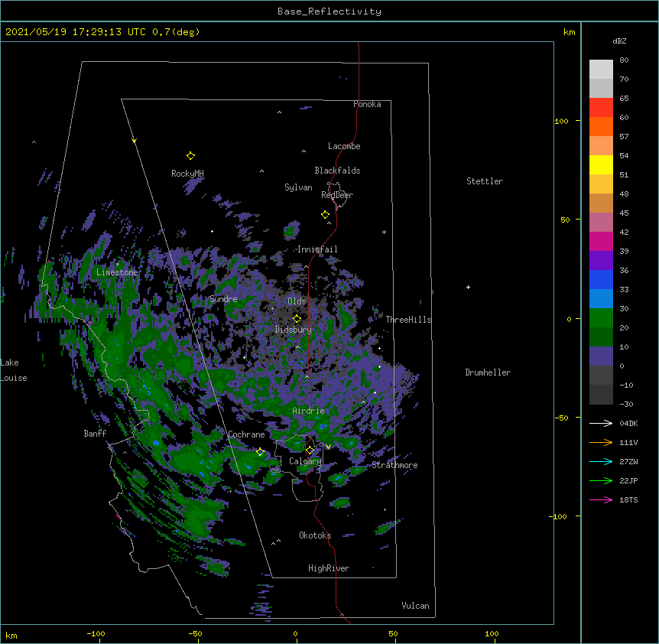The image size is (659, 644).
Task: Select the yellow diamond marker below RedDeer
Action: click(325, 215)
